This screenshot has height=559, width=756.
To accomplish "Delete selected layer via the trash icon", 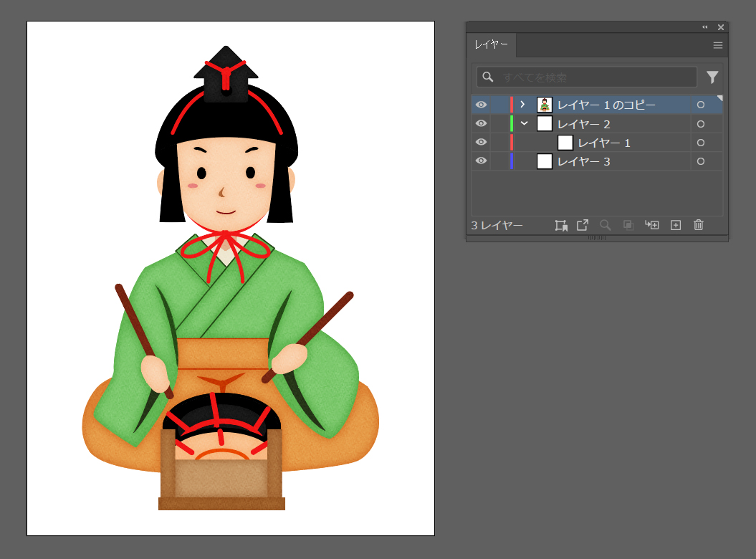I will pos(699,225).
